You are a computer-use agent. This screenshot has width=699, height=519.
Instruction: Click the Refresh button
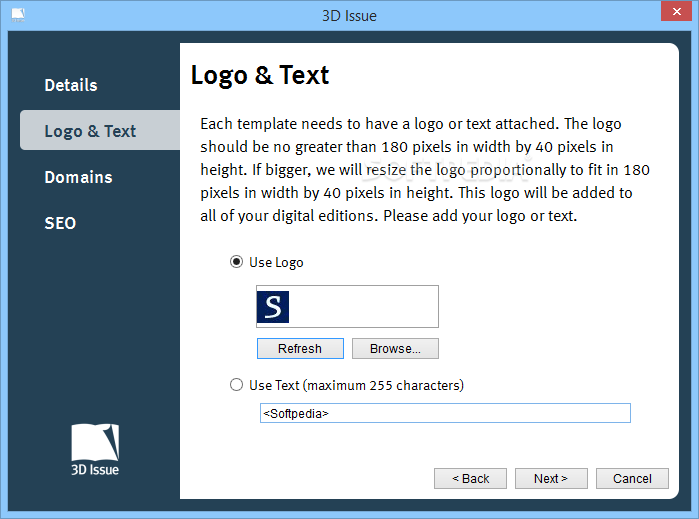(x=300, y=348)
